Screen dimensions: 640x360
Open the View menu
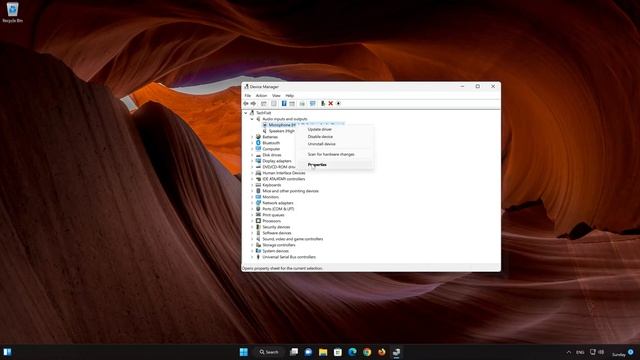pyautogui.click(x=276, y=96)
